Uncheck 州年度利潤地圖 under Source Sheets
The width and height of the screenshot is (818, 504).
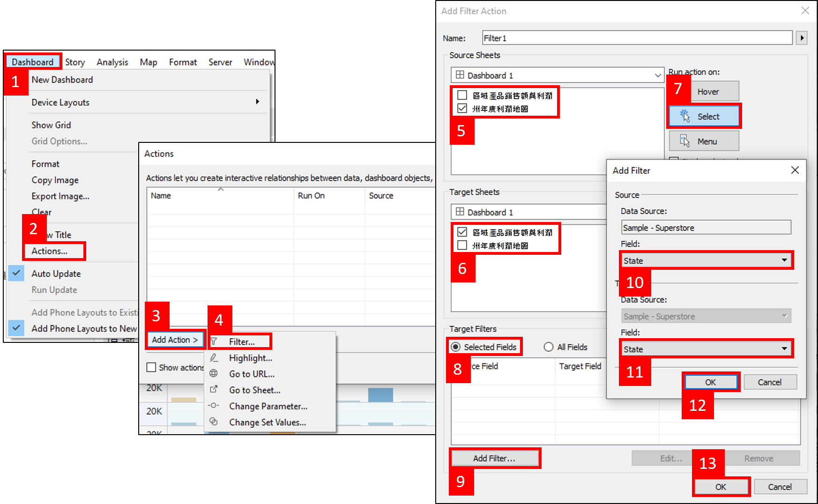(x=462, y=108)
